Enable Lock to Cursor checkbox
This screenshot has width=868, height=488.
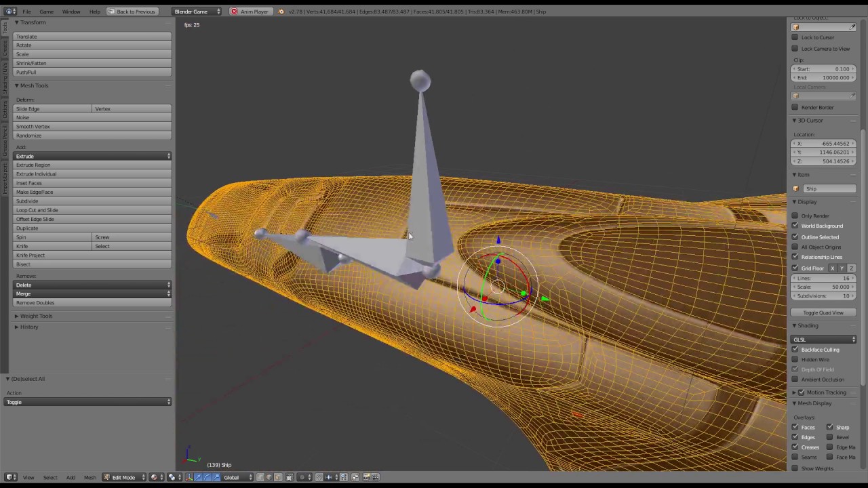click(x=795, y=37)
